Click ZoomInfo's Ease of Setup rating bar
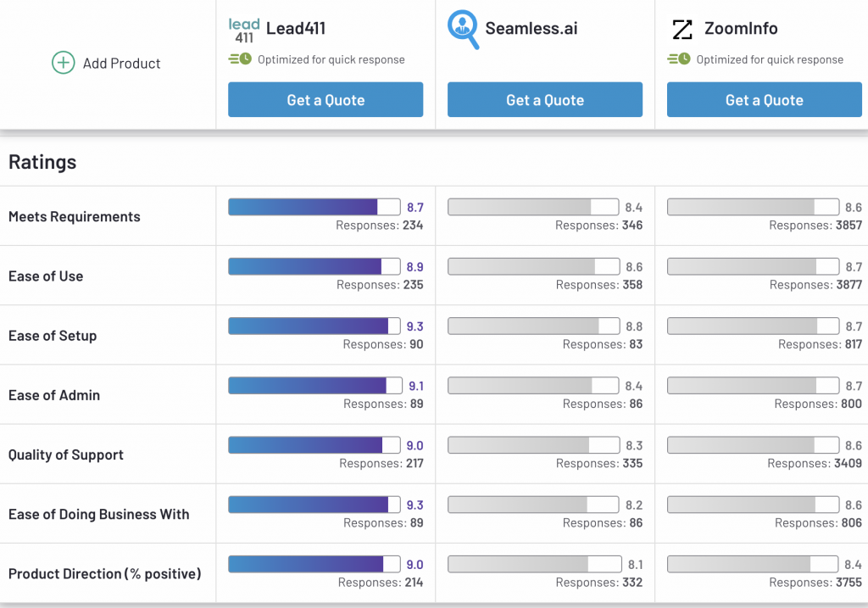The image size is (868, 608). pos(753,326)
